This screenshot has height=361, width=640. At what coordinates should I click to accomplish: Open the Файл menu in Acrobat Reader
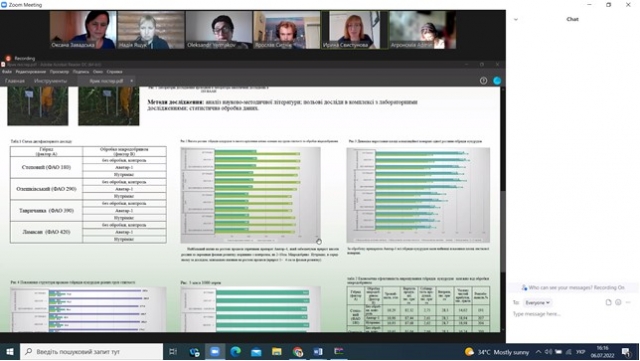[7, 72]
